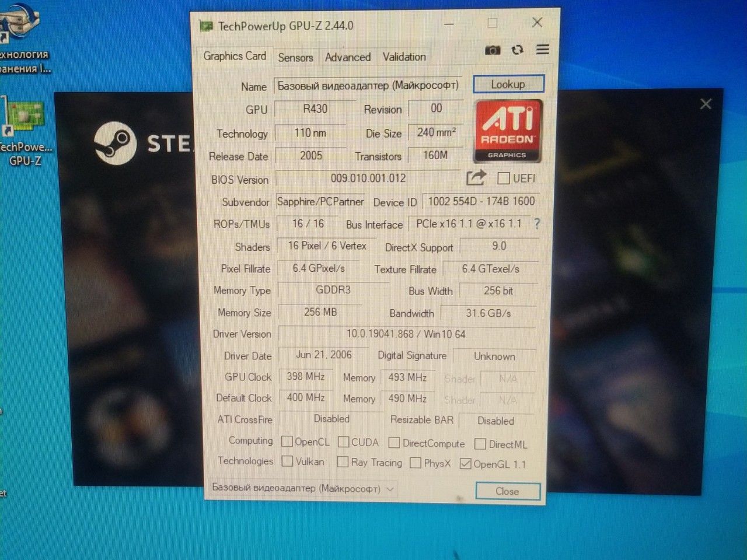This screenshot has width=747, height=560.
Task: Click the Close button at the bottom
Action: [x=507, y=491]
